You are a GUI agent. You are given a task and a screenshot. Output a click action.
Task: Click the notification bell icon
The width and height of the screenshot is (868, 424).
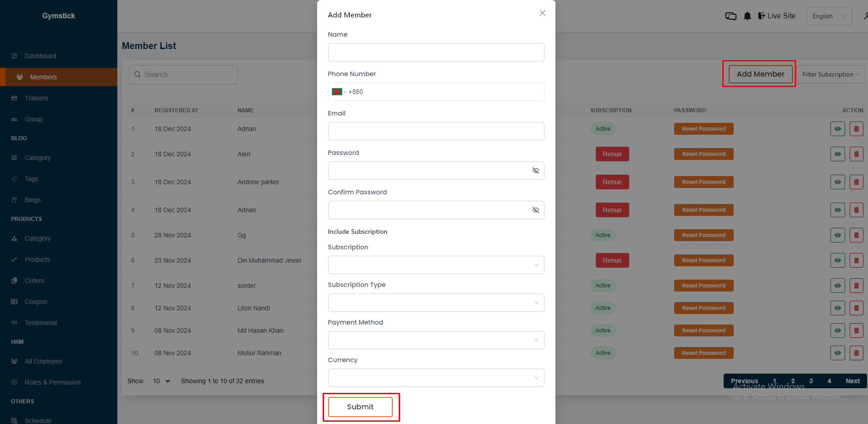coord(747,16)
